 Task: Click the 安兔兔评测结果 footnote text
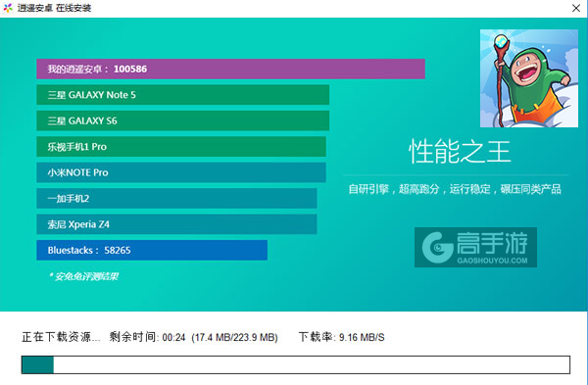[x=83, y=276]
